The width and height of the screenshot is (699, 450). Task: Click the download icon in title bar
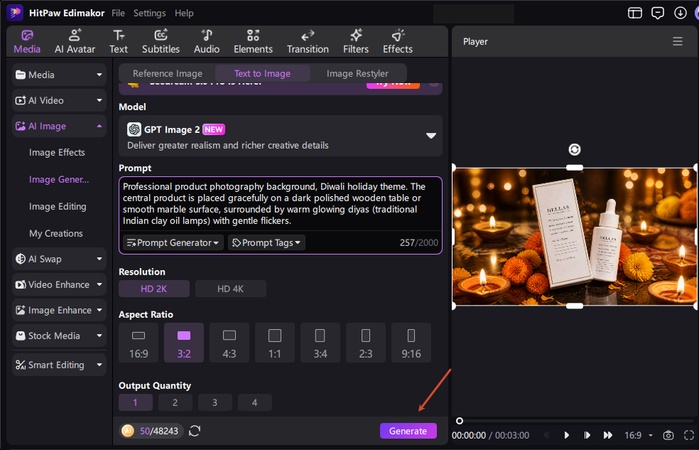[x=680, y=13]
